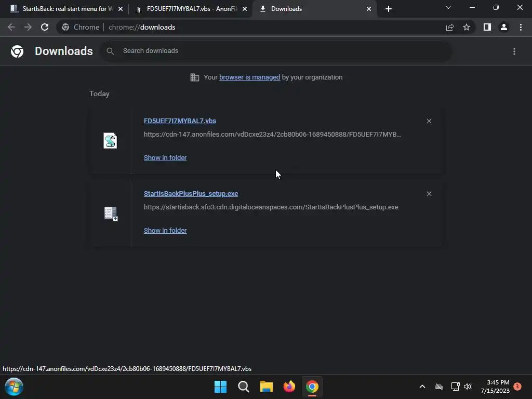Image resolution: width=532 pixels, height=399 pixels.
Task: Click the anonfiles source URL text
Action: click(272, 135)
